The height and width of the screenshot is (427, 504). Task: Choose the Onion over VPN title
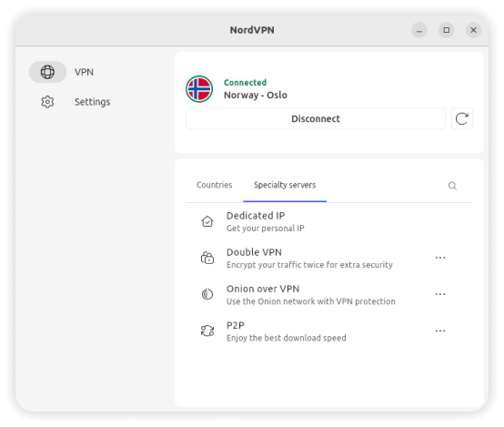[x=263, y=289]
